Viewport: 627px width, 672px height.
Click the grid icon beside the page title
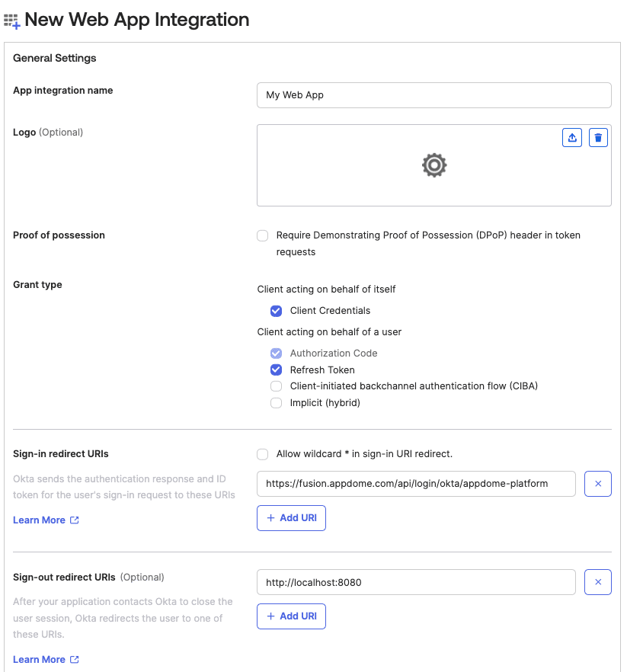coord(13,20)
